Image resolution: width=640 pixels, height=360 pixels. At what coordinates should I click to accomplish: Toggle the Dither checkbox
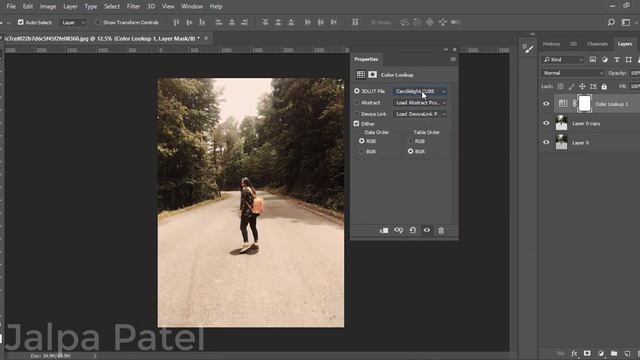356,124
